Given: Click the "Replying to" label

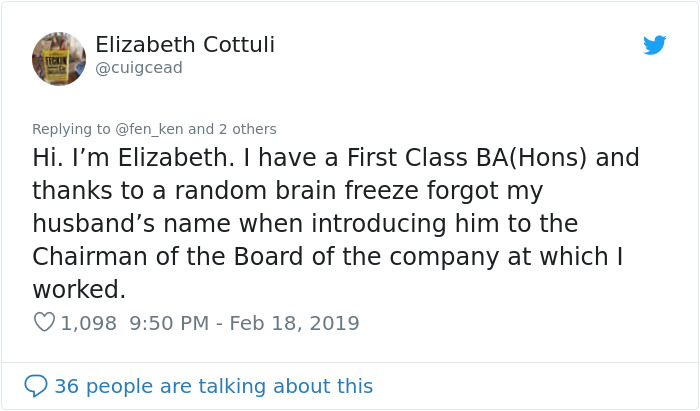Looking at the screenshot, I should point(71,129).
